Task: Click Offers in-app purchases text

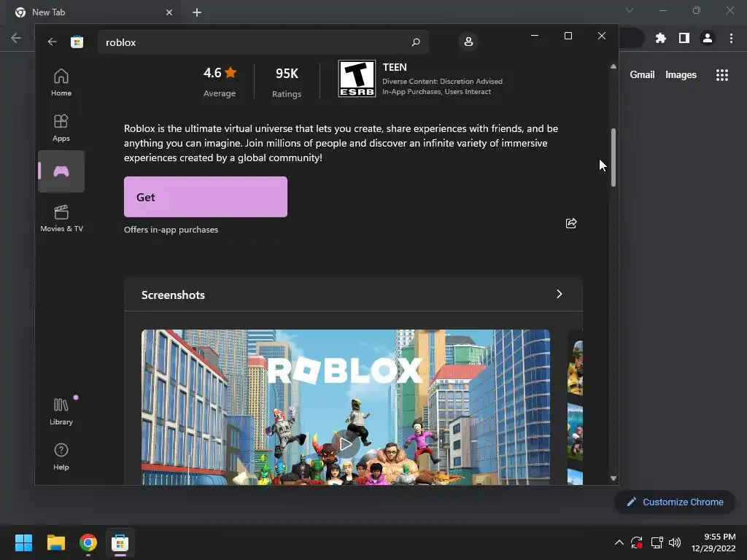Action: pos(171,230)
